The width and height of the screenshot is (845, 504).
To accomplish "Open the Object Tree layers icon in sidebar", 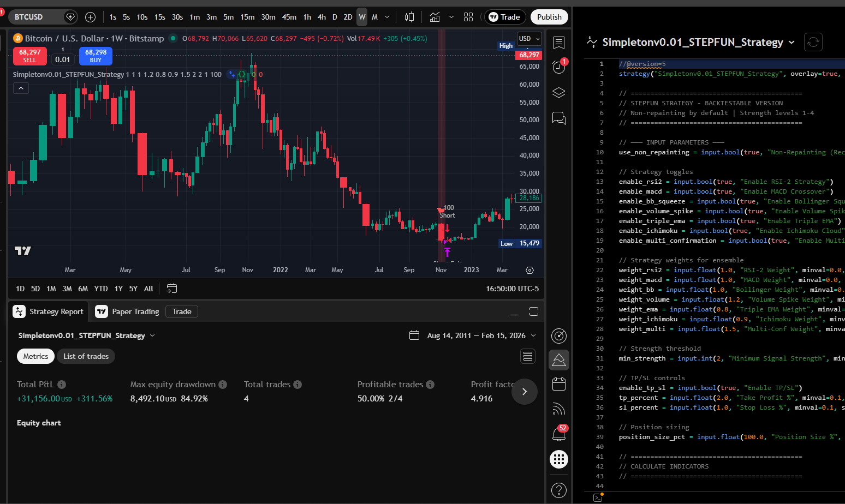I will pyautogui.click(x=558, y=93).
